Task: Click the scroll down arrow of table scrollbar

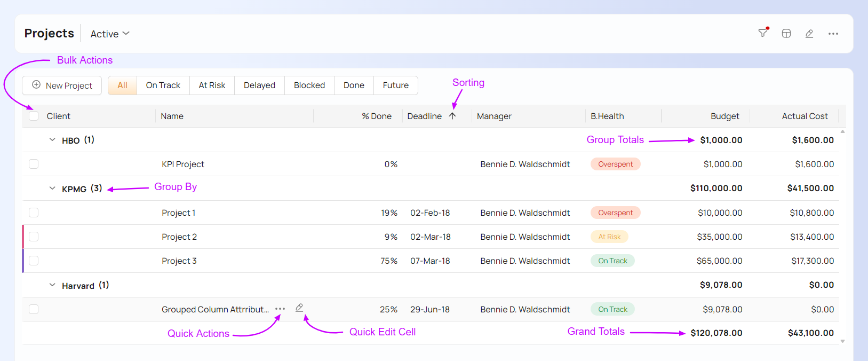Action: pos(842,341)
